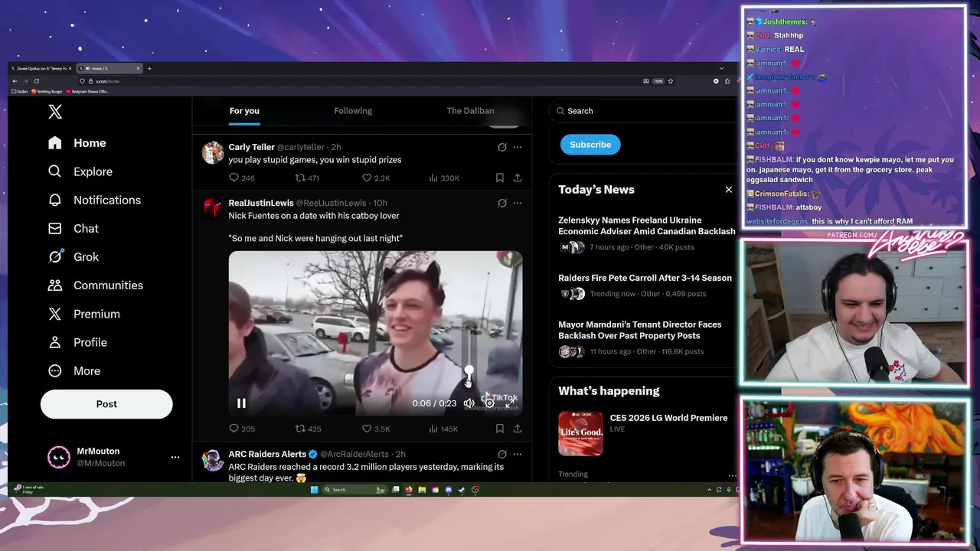Click Carly Teller's avatar
Viewport: 980px width, 551px height.
coord(212,152)
